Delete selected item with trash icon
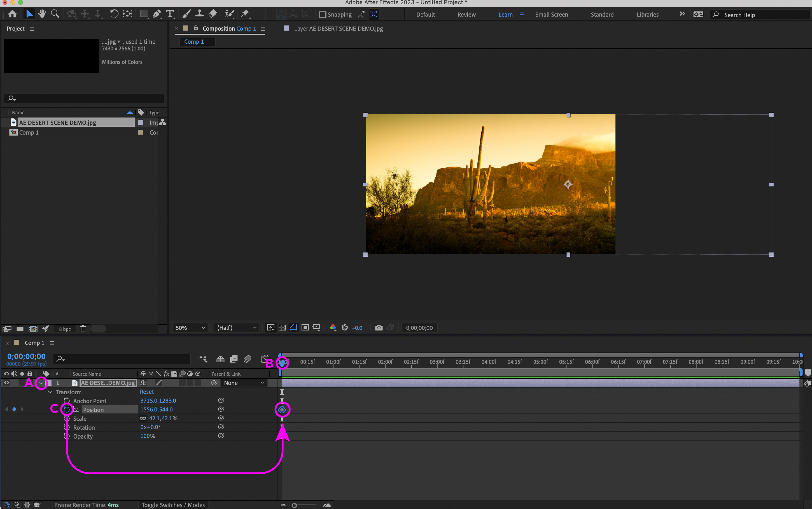This screenshot has width=812, height=509. tap(83, 329)
